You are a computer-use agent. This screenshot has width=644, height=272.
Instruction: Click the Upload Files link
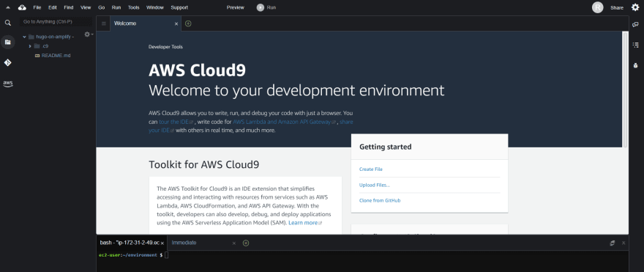click(x=375, y=185)
